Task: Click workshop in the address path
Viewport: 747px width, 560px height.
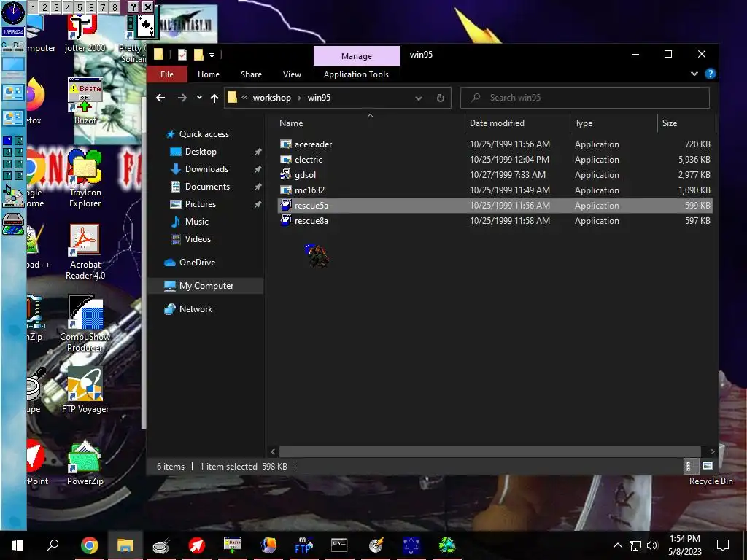Action: pos(271,98)
